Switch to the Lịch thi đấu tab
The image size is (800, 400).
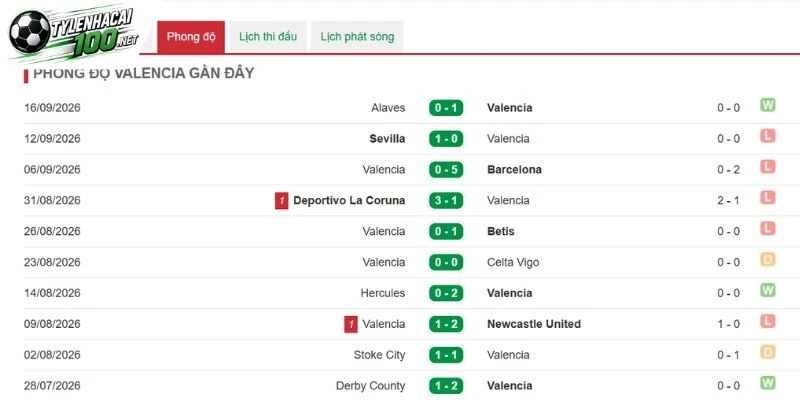coord(268,37)
